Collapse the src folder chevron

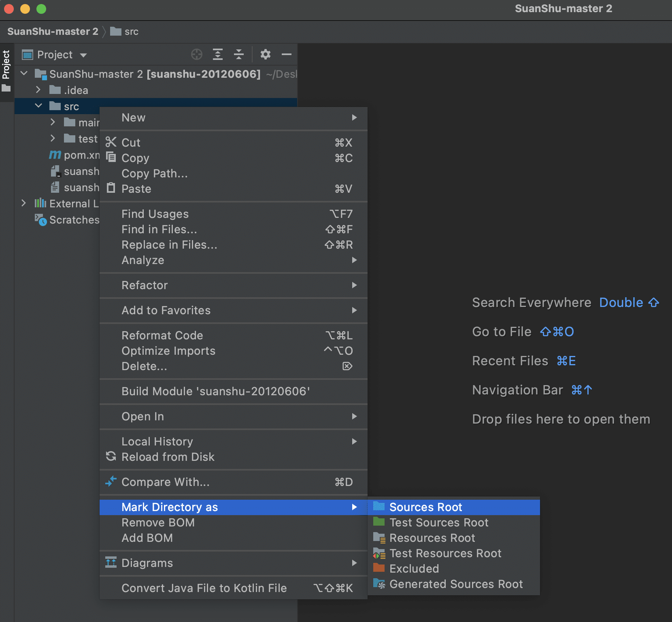coord(38,106)
